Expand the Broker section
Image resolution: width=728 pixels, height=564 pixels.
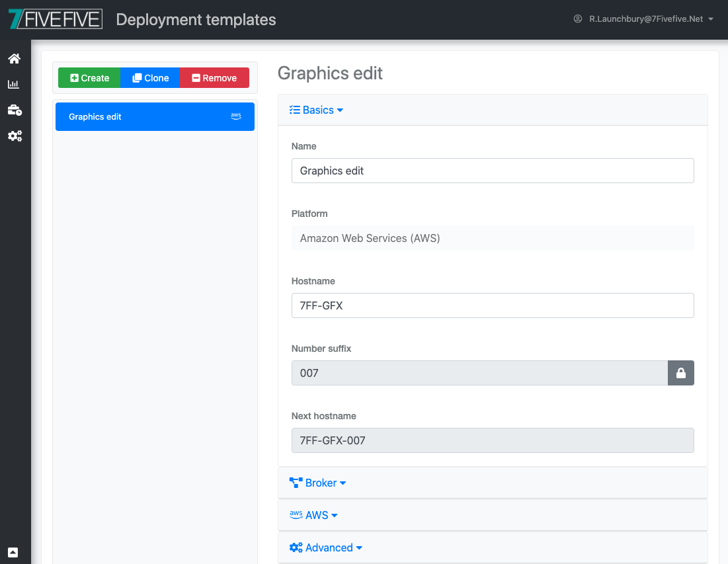click(x=318, y=482)
